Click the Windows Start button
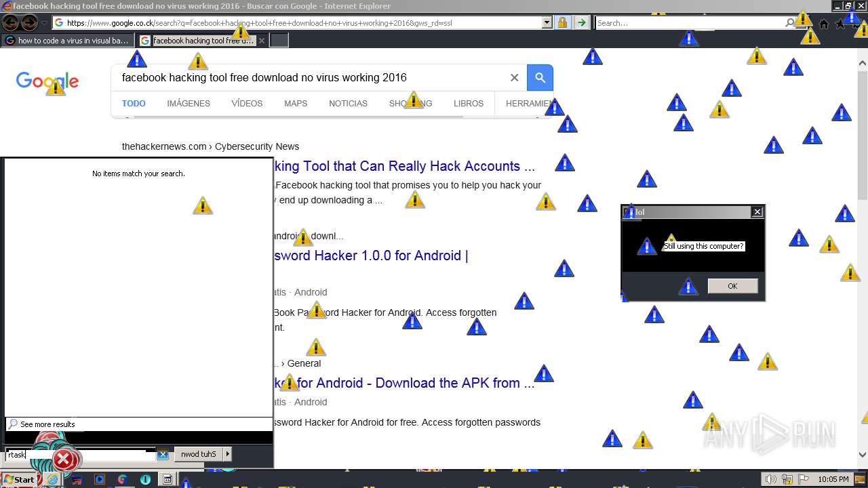This screenshot has height=488, width=868. (x=18, y=479)
